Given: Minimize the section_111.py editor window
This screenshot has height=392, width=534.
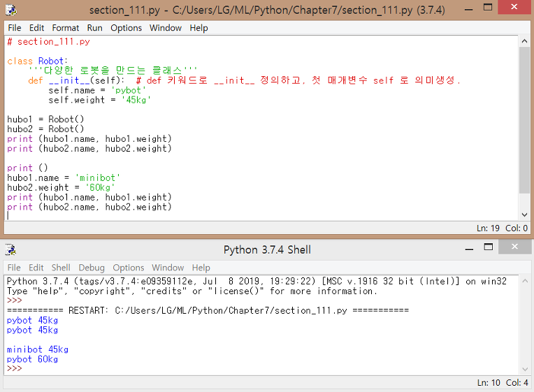Looking at the screenshot, I should (468, 8).
